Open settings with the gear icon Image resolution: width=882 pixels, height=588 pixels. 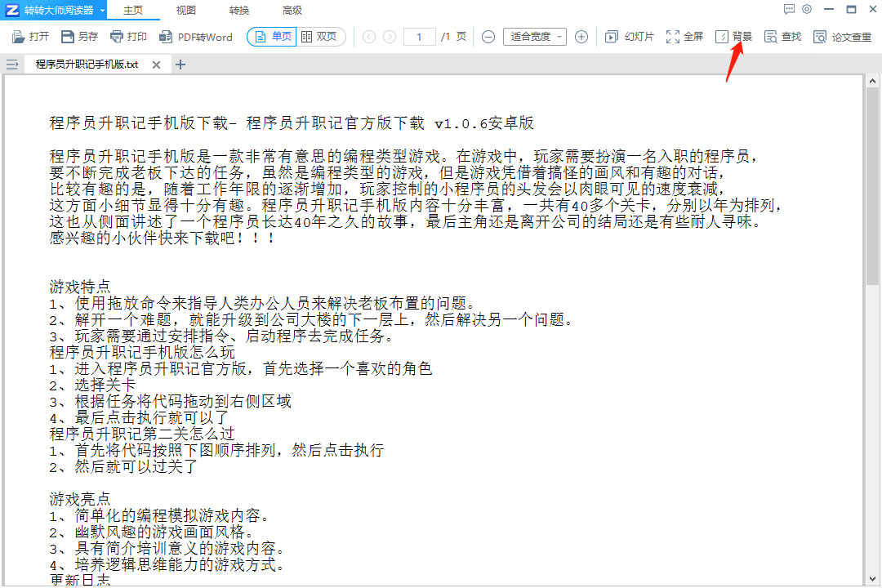click(x=807, y=8)
